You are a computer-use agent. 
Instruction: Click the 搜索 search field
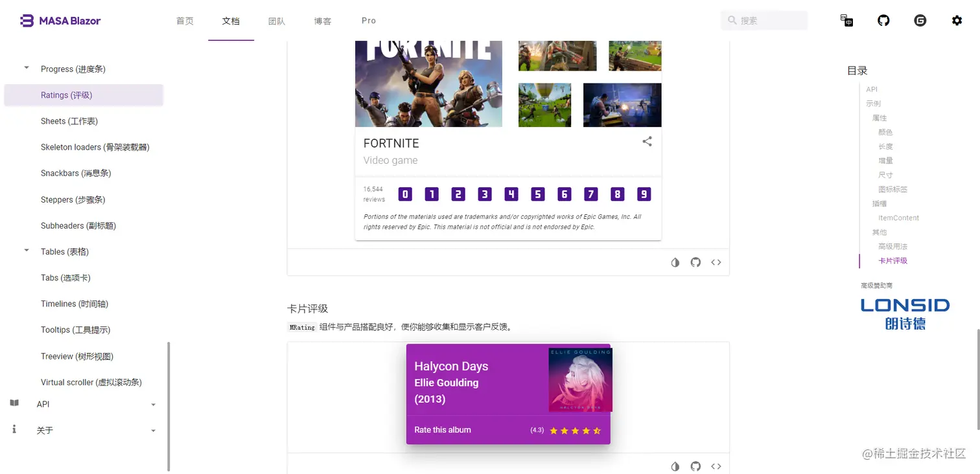[x=764, y=21]
